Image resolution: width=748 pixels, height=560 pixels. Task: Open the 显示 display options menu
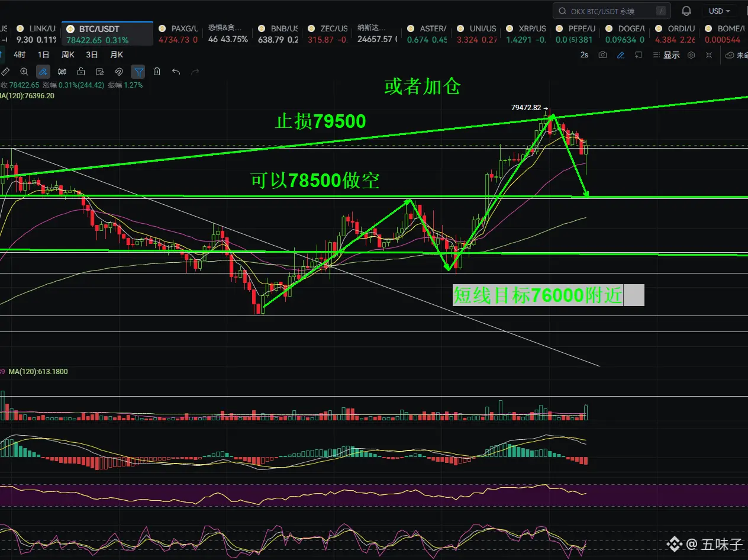[x=667, y=54]
